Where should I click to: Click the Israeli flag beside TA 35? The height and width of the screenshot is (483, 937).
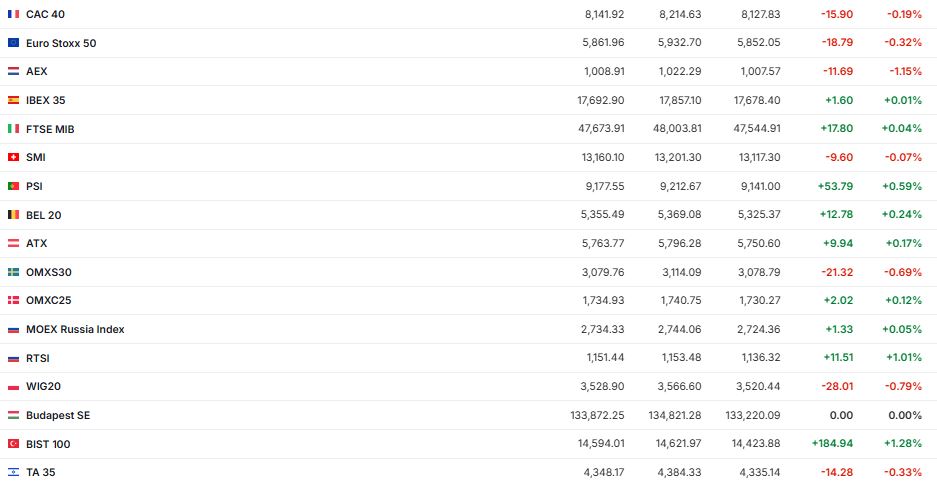click(x=13, y=472)
